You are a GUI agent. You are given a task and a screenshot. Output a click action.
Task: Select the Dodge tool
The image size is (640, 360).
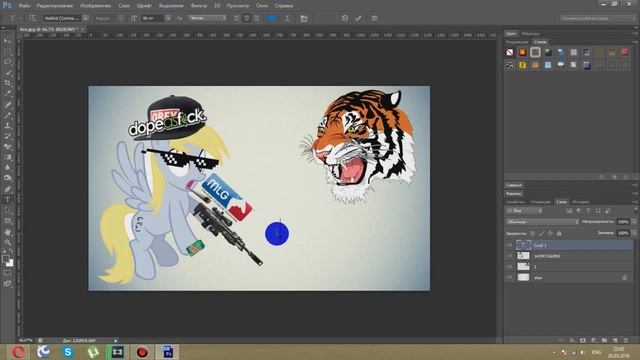click(7, 178)
